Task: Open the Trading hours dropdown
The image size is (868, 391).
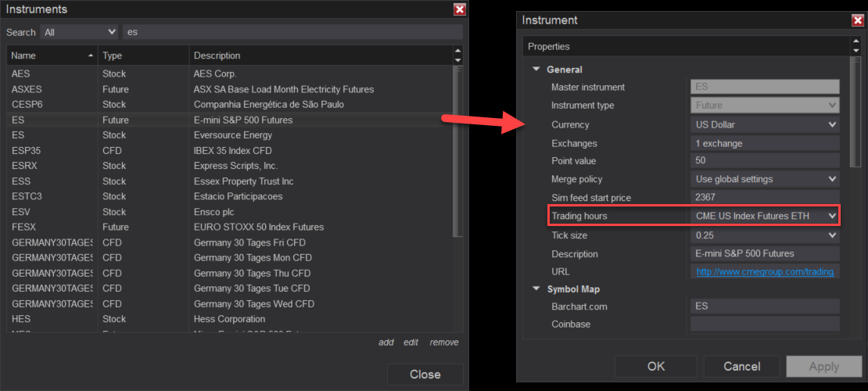Action: [832, 216]
